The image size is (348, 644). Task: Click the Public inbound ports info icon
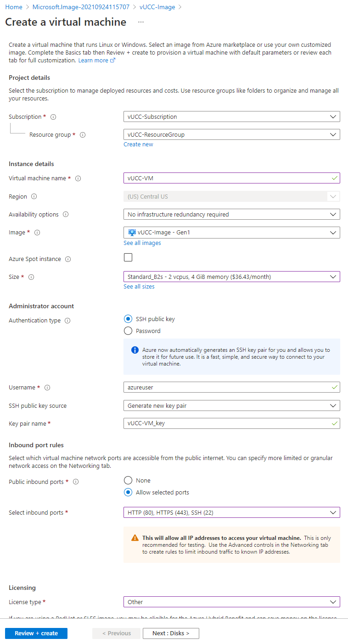(76, 482)
